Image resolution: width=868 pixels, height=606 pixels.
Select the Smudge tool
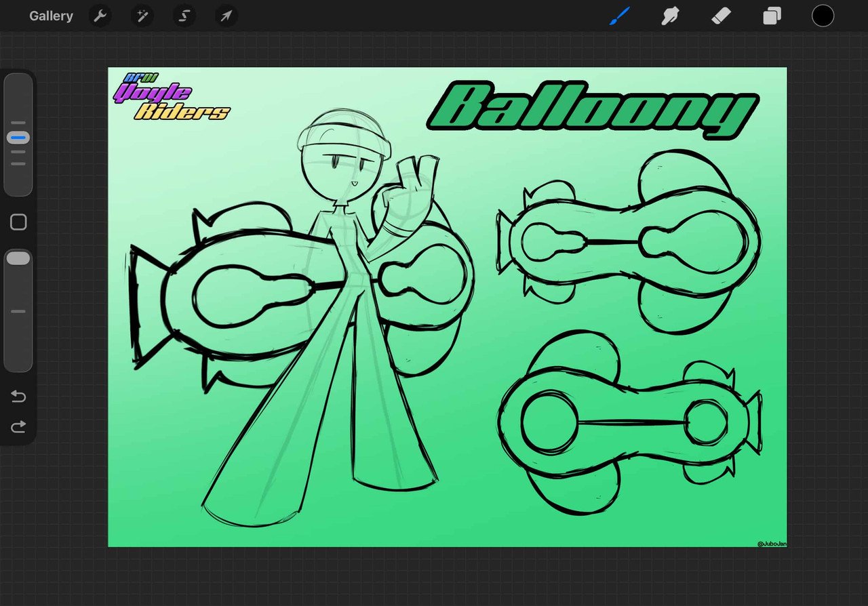click(671, 16)
